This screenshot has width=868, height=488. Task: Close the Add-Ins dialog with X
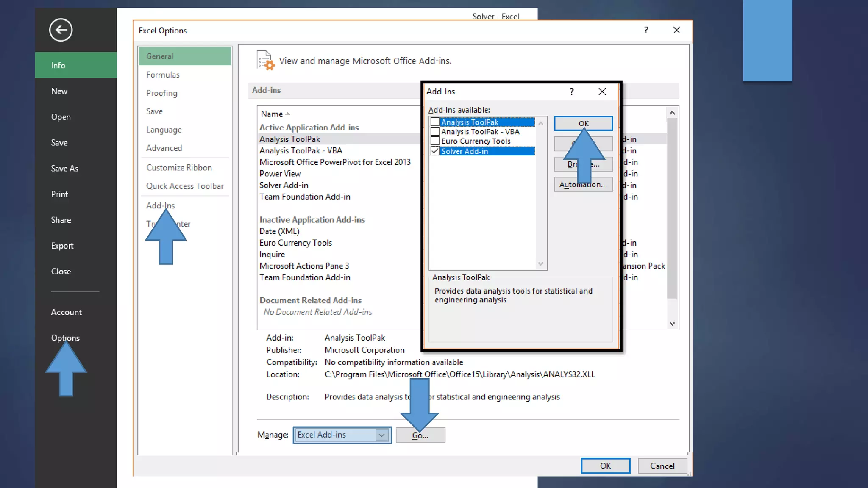click(x=602, y=91)
